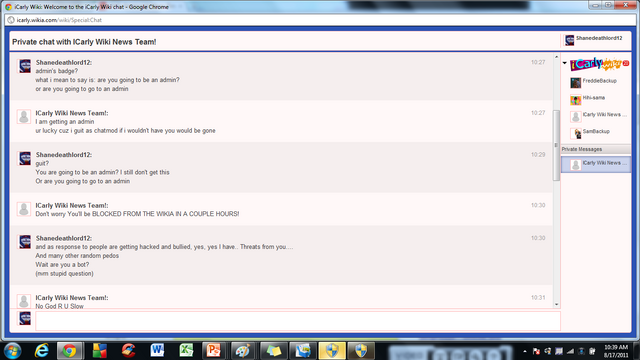Click SamBackup's avatar in user list

pyautogui.click(x=576, y=133)
